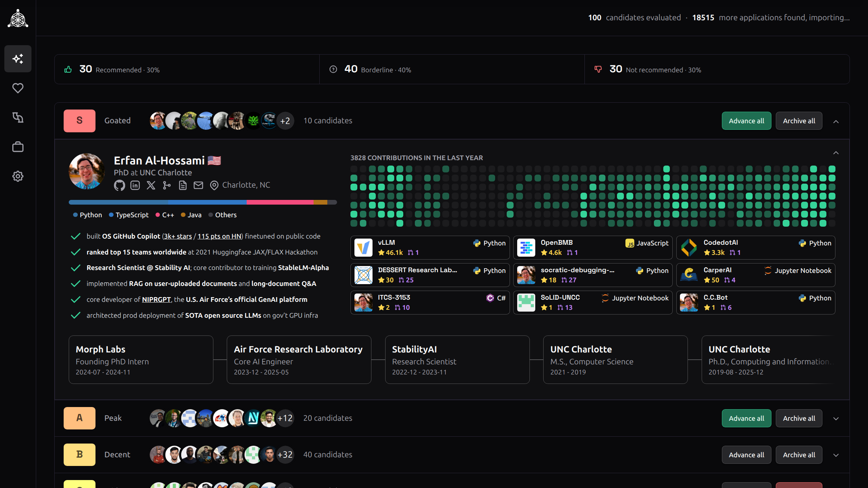
Task: Click the Python legend color dot
Action: point(75,215)
